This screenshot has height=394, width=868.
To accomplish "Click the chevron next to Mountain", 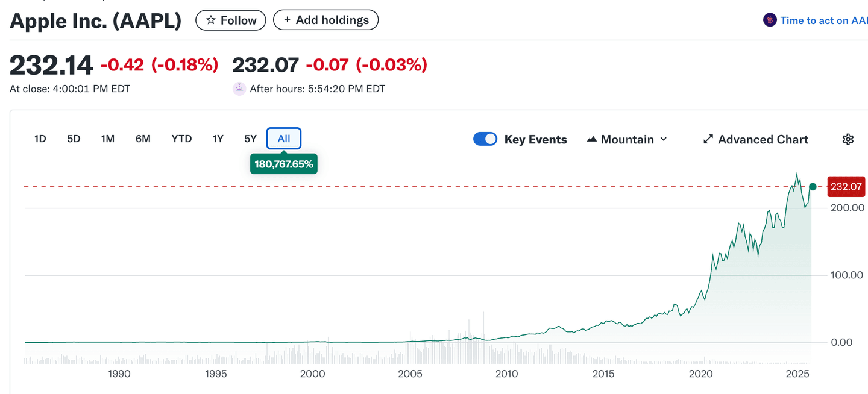I will click(x=664, y=139).
